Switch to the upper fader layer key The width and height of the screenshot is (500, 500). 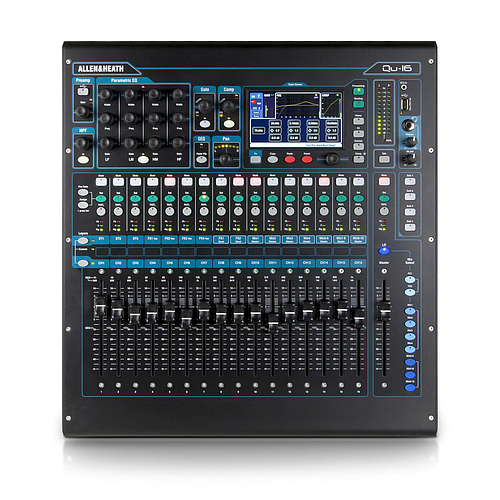coord(83,241)
